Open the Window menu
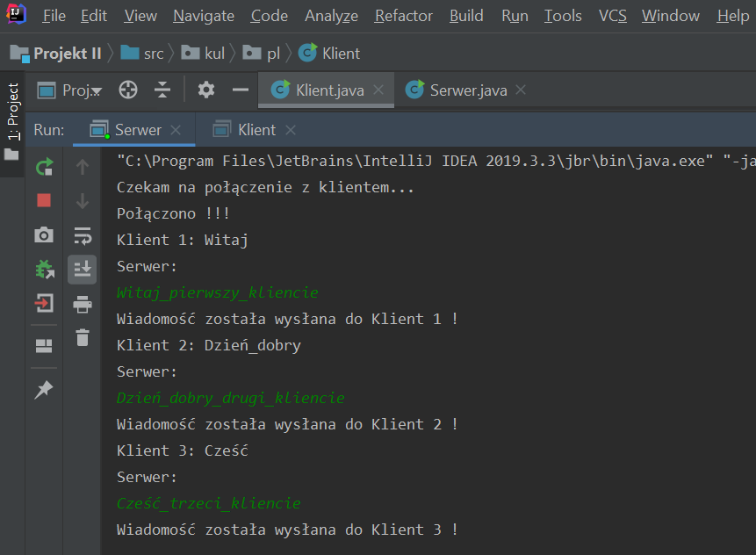The width and height of the screenshot is (756, 555). 670,16
